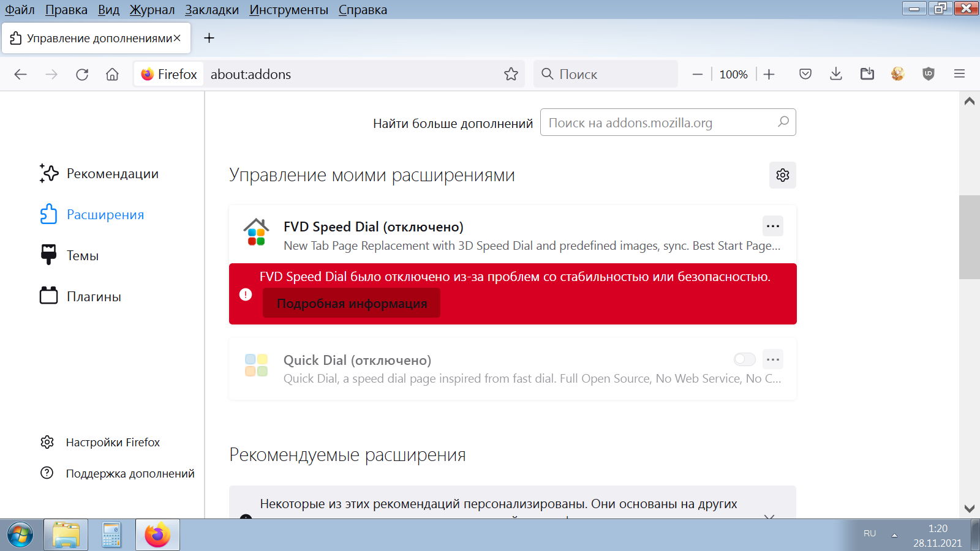Click the folder toolbar extension icon
980x551 pixels.
click(x=867, y=74)
